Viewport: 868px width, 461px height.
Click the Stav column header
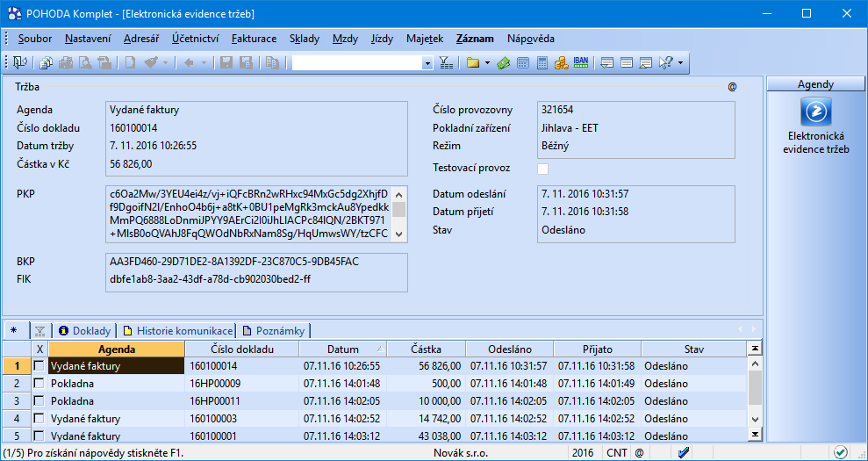tap(693, 349)
